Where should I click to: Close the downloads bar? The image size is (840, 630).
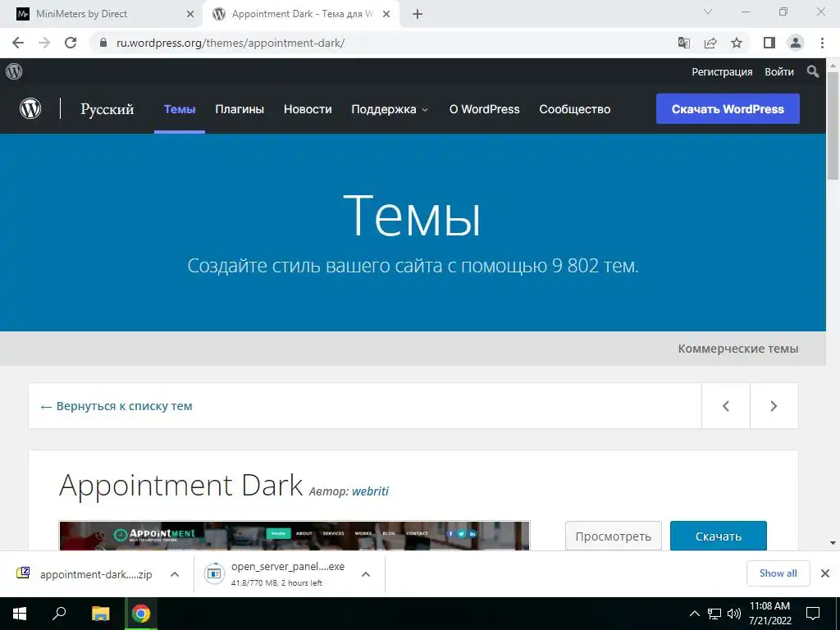825,573
